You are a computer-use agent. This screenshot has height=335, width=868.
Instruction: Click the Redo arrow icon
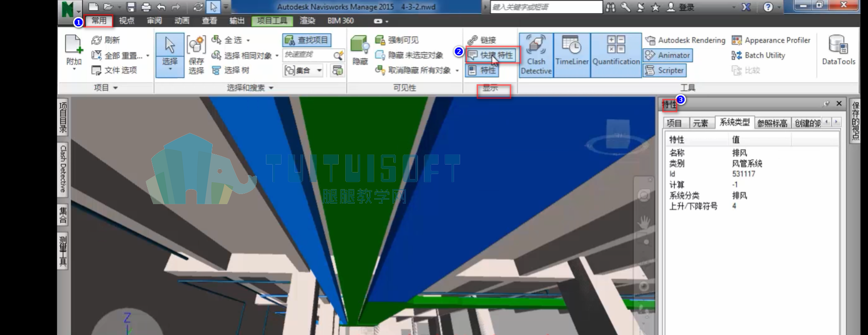[x=176, y=7]
